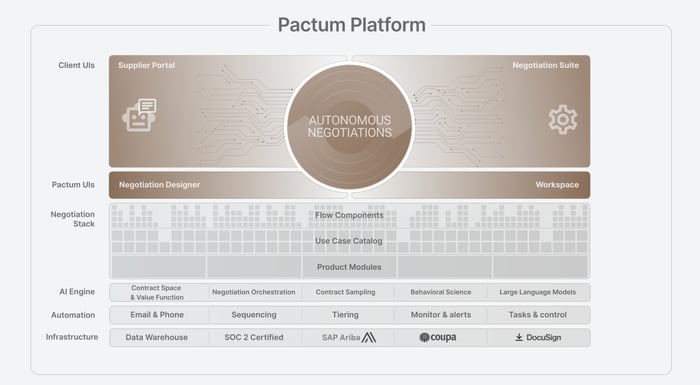Screen dimensions: 700x385
Task: Select the Large Language Models cell
Action: 538,292
